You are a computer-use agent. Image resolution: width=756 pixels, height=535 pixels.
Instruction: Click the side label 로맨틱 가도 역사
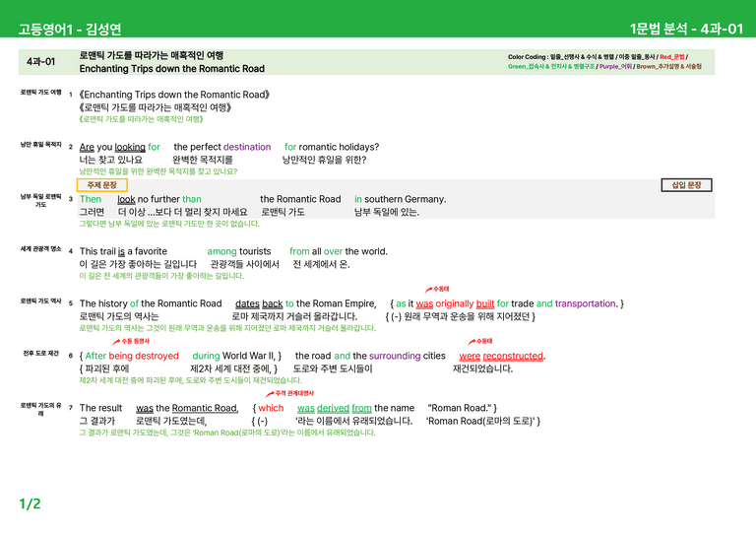click(41, 301)
